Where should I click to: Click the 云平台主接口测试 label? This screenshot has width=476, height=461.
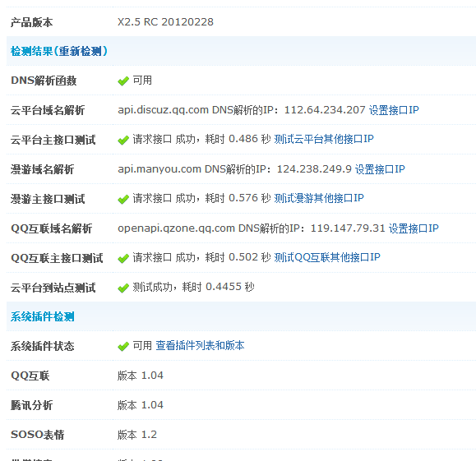tap(53, 140)
